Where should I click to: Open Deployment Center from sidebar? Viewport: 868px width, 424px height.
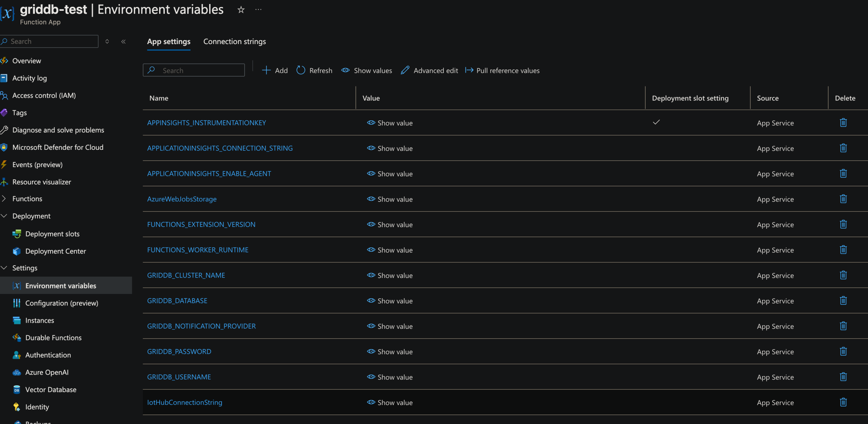pyautogui.click(x=56, y=251)
